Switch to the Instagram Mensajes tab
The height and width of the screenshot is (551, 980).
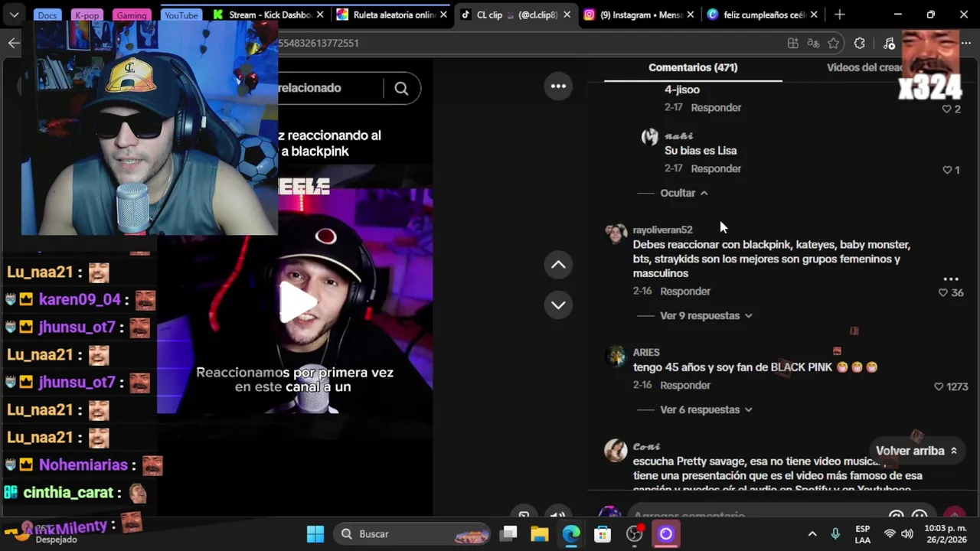coord(639,15)
